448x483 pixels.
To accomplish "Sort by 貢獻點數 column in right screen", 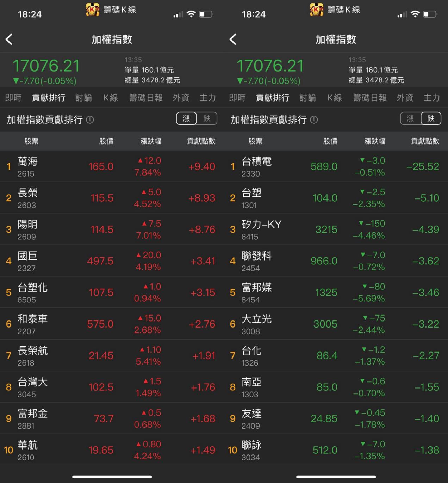I will click(x=425, y=141).
